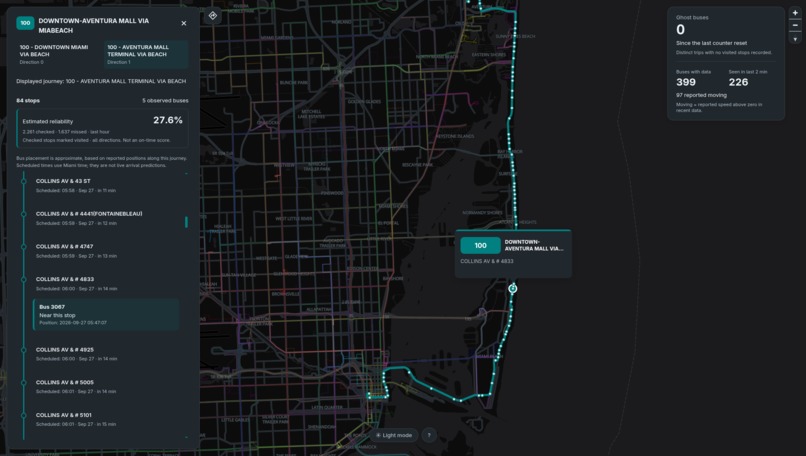Click the 100 badge in map popup
806x456 pixels.
(x=480, y=246)
